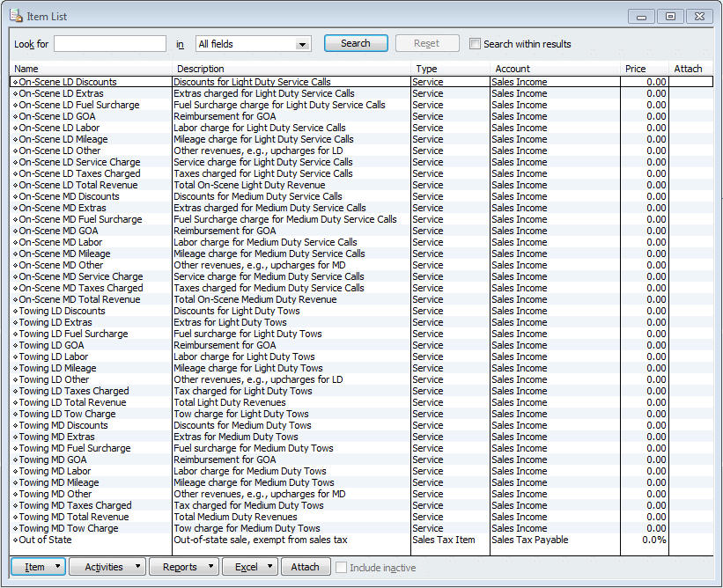This screenshot has width=723, height=588.
Task: Enable Search within results checkbox
Action: (476, 44)
